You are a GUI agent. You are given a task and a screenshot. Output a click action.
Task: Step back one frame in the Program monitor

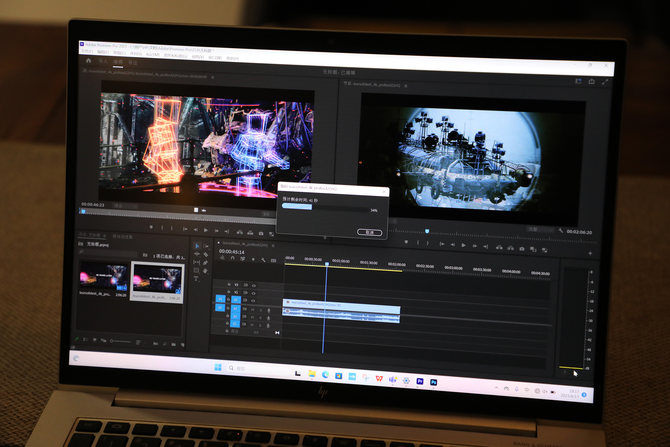point(453,245)
